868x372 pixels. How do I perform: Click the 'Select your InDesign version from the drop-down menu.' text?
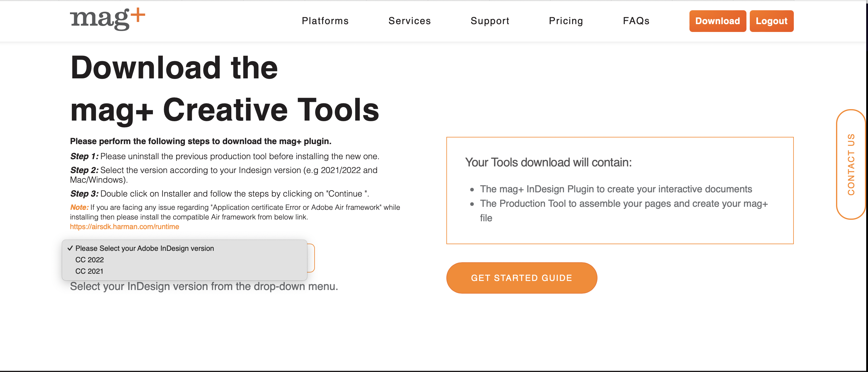(204, 286)
